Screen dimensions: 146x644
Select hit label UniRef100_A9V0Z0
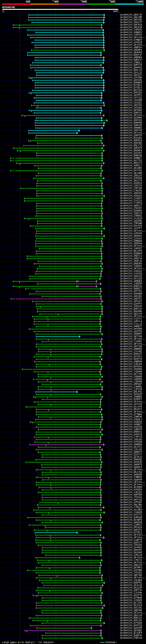pos(131,301)
